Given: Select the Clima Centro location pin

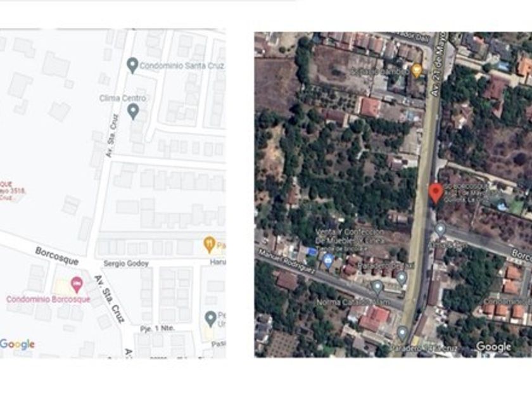Looking at the screenshot, I should pyautogui.click(x=133, y=111).
